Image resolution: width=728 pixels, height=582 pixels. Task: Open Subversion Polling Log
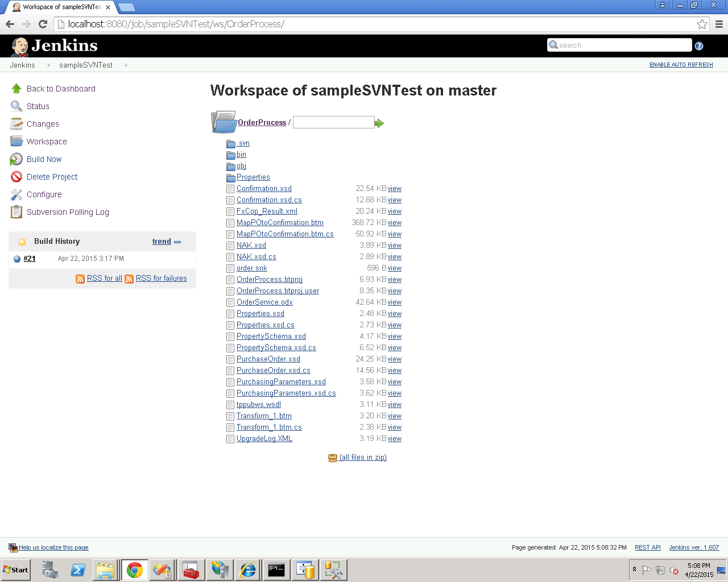(x=68, y=212)
